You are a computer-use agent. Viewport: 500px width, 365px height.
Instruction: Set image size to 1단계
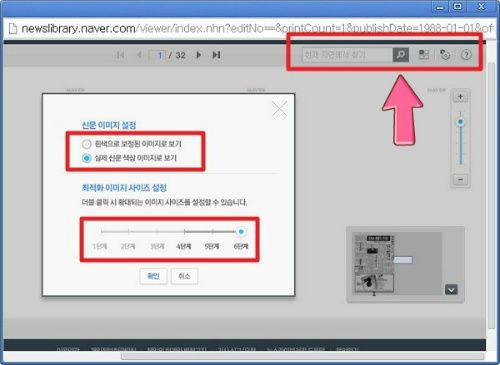[100, 246]
